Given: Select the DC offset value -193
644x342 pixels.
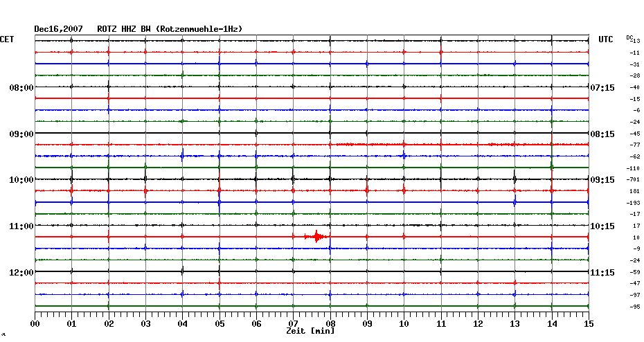Looking at the screenshot, I should (x=633, y=203).
